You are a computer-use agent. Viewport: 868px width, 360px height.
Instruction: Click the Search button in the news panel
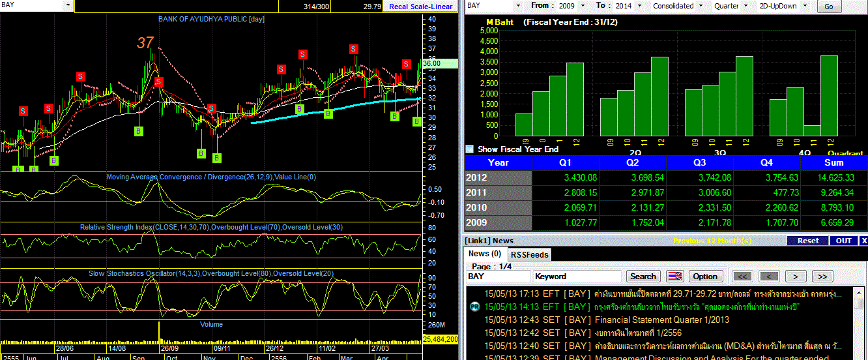[643, 277]
